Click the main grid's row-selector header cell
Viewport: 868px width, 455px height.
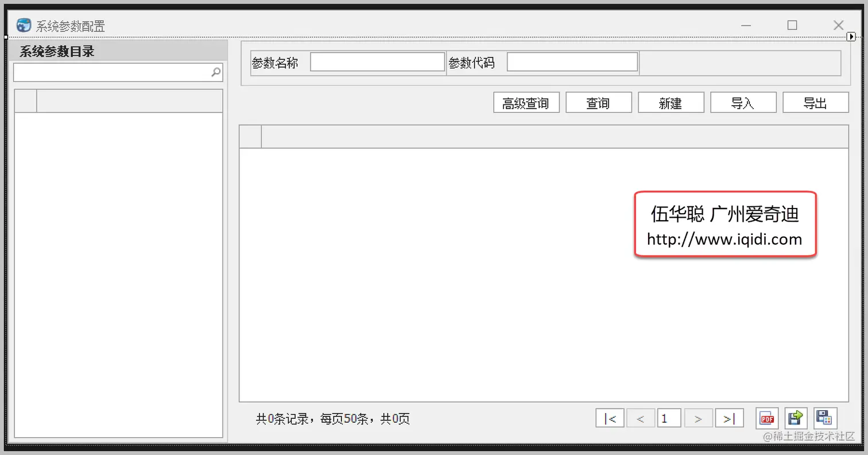coord(250,137)
